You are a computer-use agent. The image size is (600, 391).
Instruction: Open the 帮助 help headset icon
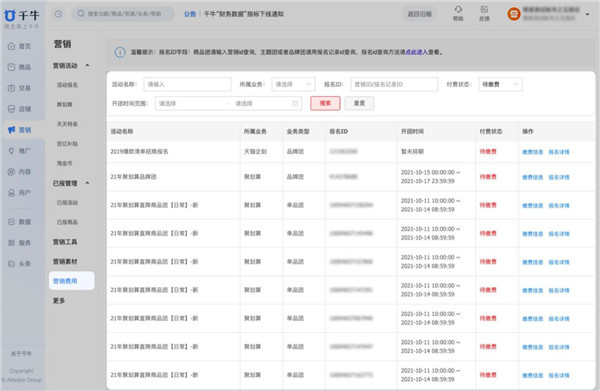pos(458,9)
